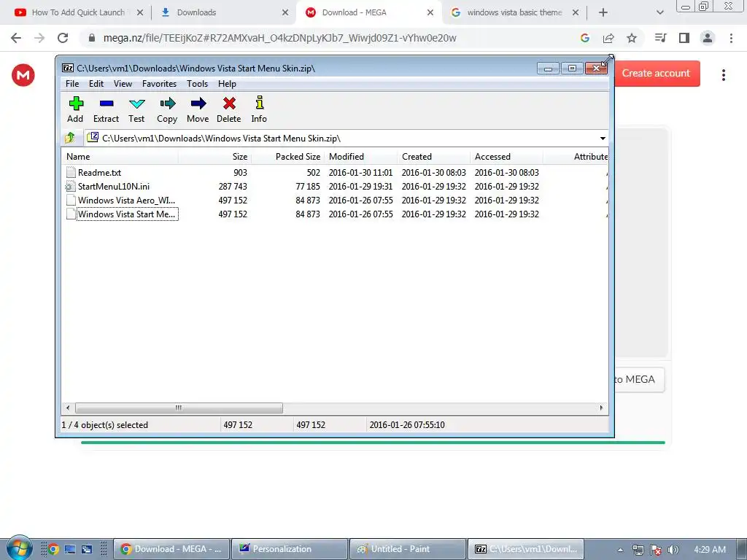Click the status bar date 2016-01-26 07:55:10
Screen dimensions: 747x560
pyautogui.click(x=407, y=425)
